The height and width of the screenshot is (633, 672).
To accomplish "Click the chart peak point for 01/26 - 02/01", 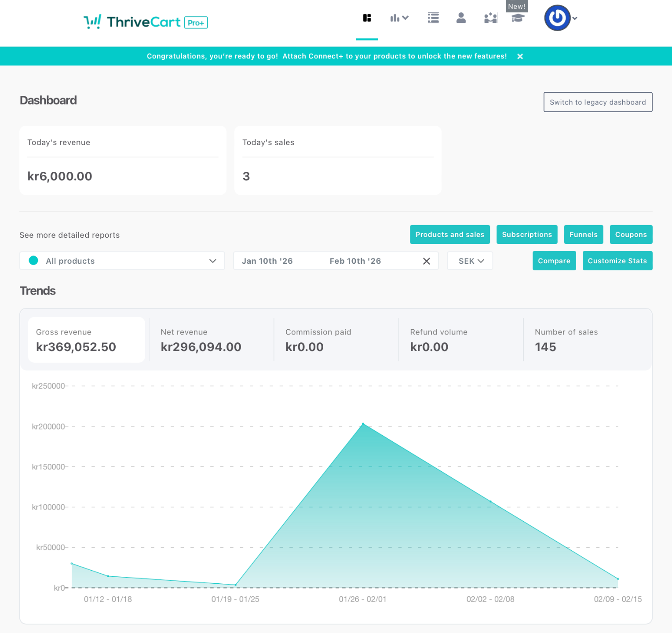I will coord(363,424).
